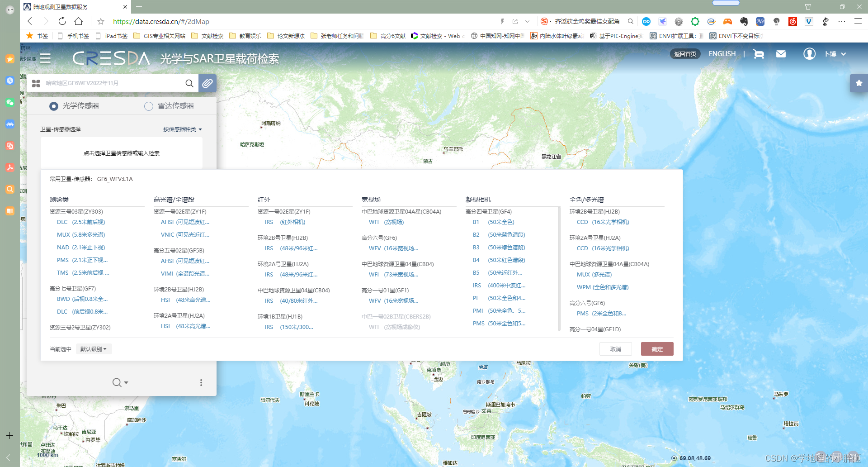Open the sidebar WeChat icon

[10, 102]
